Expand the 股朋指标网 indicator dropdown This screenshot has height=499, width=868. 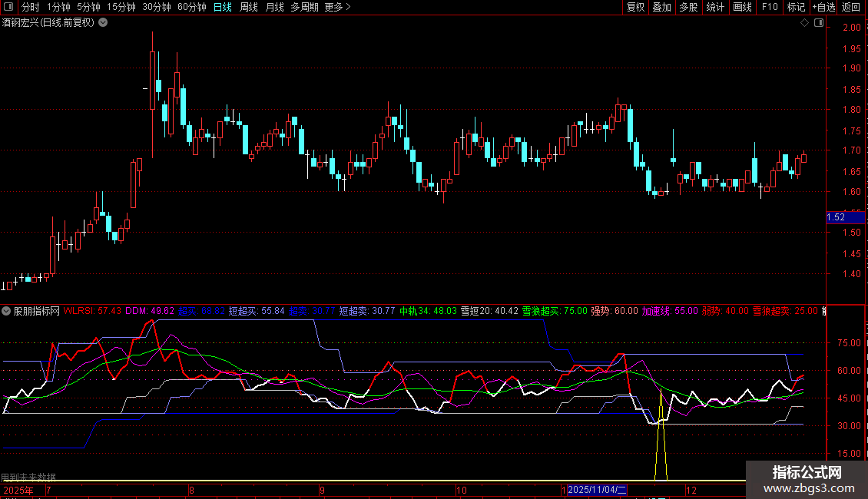[7, 311]
